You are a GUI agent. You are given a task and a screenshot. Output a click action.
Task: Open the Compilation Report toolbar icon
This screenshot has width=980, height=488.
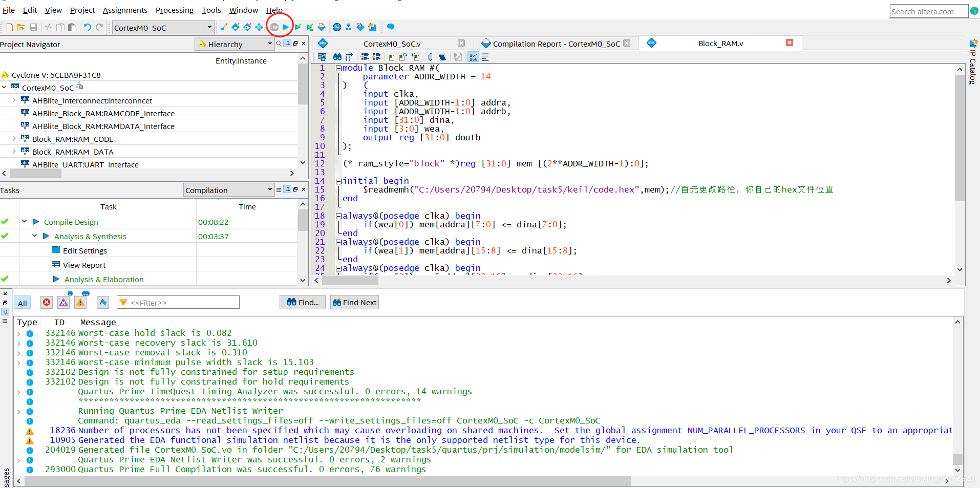tap(322, 27)
